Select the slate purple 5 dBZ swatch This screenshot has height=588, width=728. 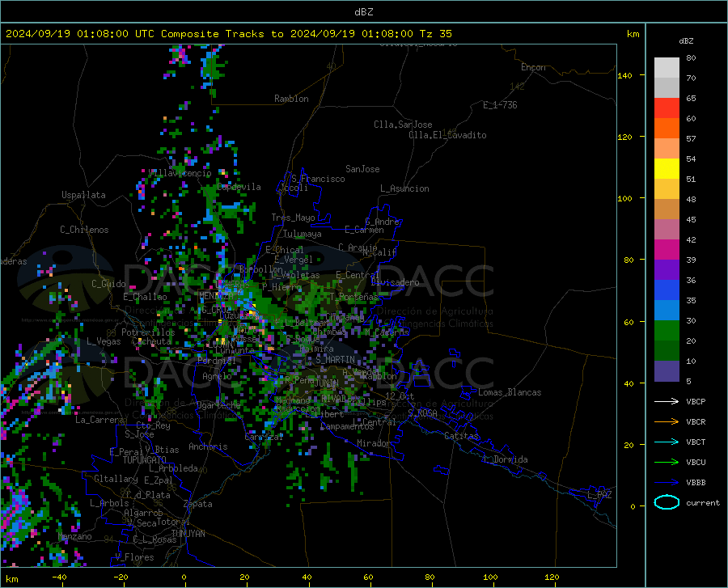pos(667,371)
